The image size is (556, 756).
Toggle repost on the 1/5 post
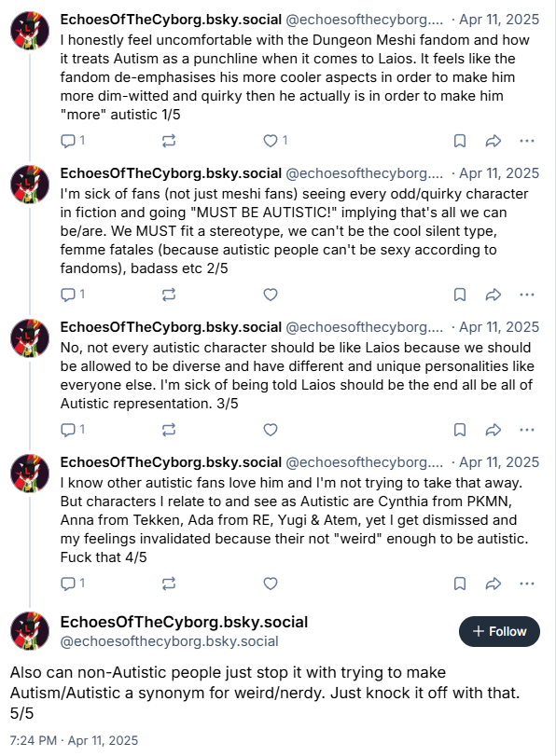(169, 141)
